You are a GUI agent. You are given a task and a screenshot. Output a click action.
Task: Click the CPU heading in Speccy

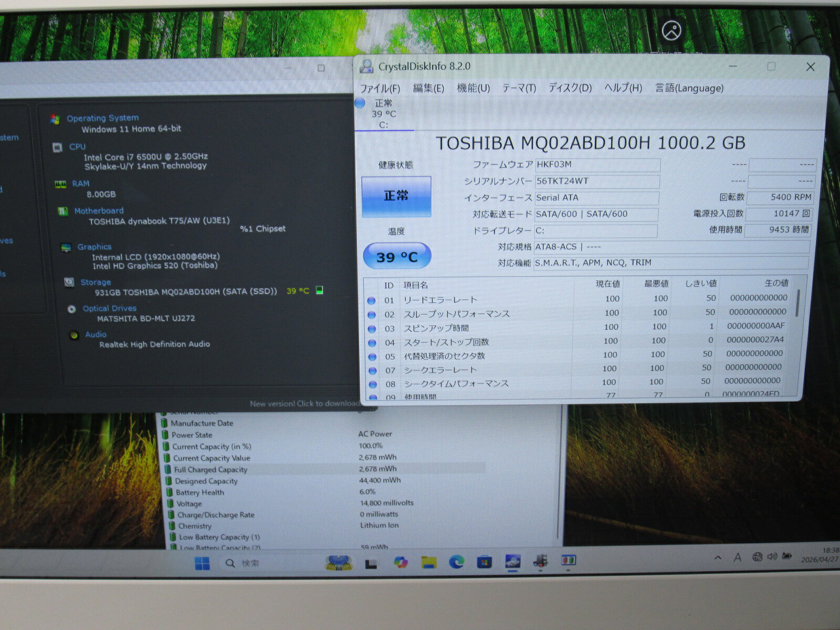pos(77,146)
